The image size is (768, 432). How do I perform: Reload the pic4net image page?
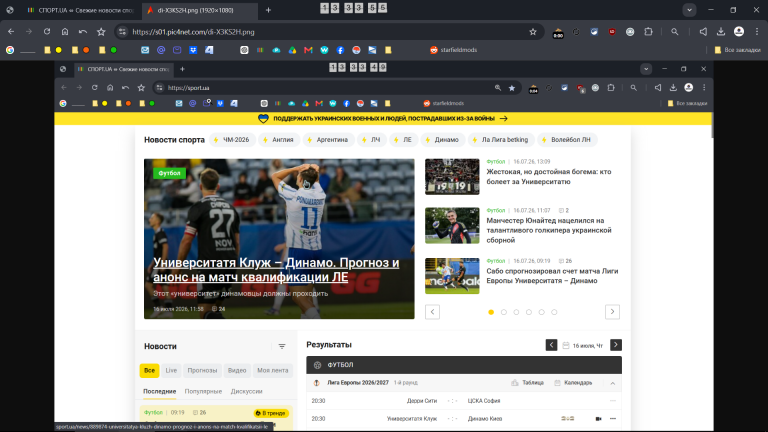pos(47,32)
